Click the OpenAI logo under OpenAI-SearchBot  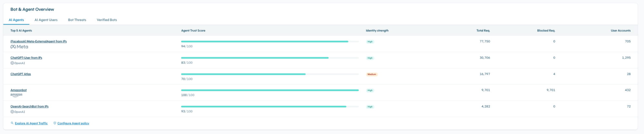tap(18, 112)
